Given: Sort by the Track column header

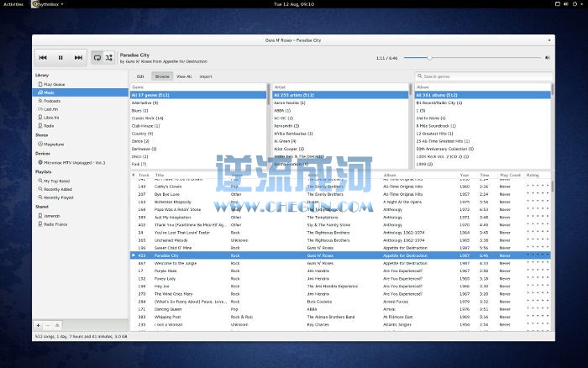Looking at the screenshot, I should click(x=144, y=176).
